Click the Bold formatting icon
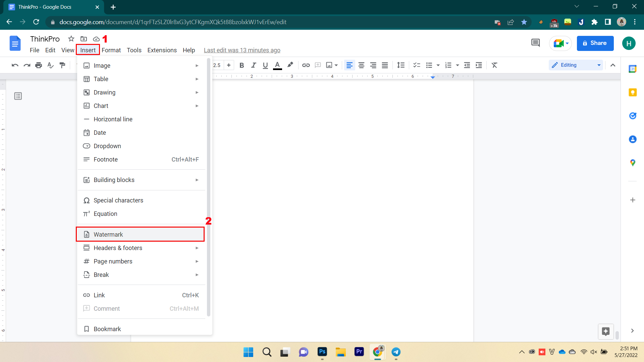Screen dimensions: 644x362 coord(241,65)
